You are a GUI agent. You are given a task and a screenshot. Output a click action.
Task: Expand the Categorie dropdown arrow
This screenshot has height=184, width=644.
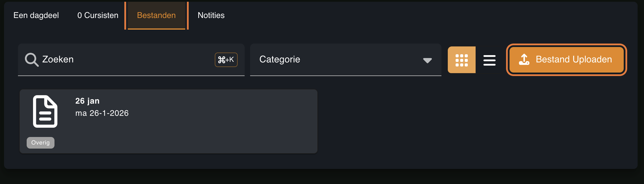(427, 60)
